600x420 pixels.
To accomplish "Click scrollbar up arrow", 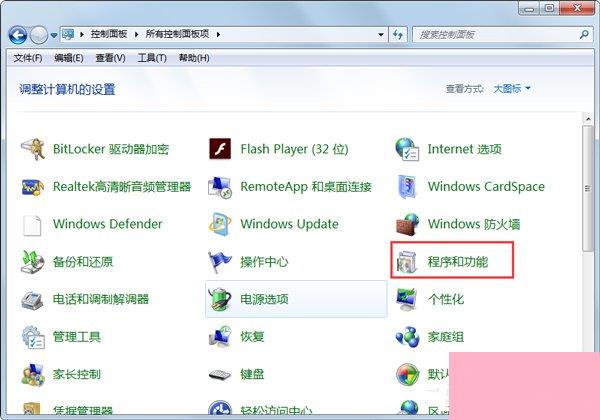I will tap(587, 119).
